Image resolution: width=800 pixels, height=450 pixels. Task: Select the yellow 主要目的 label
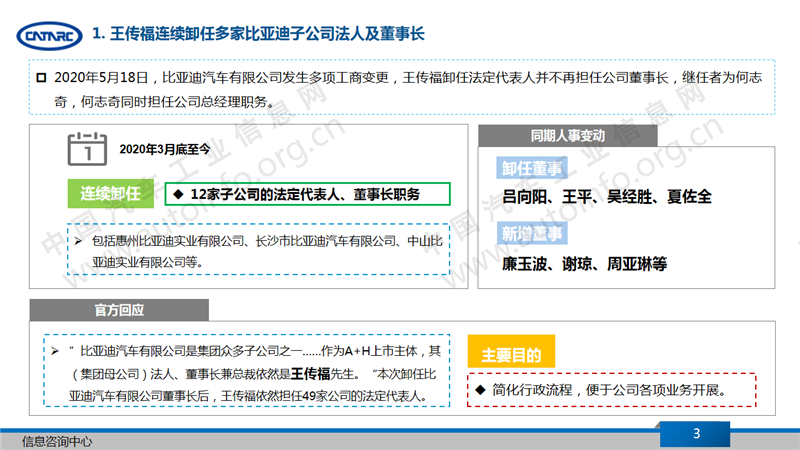coord(511,354)
